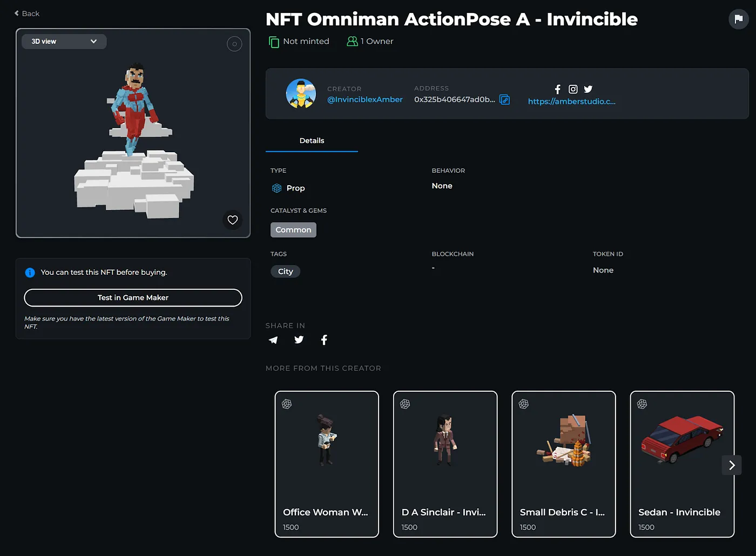Viewport: 756px width, 556px height.
Task: Open @InvinciblexAmber creator profile
Action: pos(365,99)
